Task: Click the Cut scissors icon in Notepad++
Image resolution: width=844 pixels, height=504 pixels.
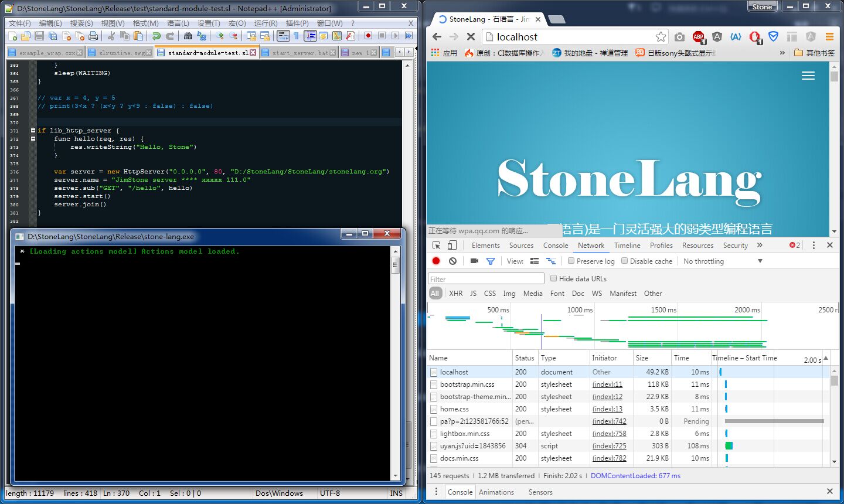Action: coord(111,36)
